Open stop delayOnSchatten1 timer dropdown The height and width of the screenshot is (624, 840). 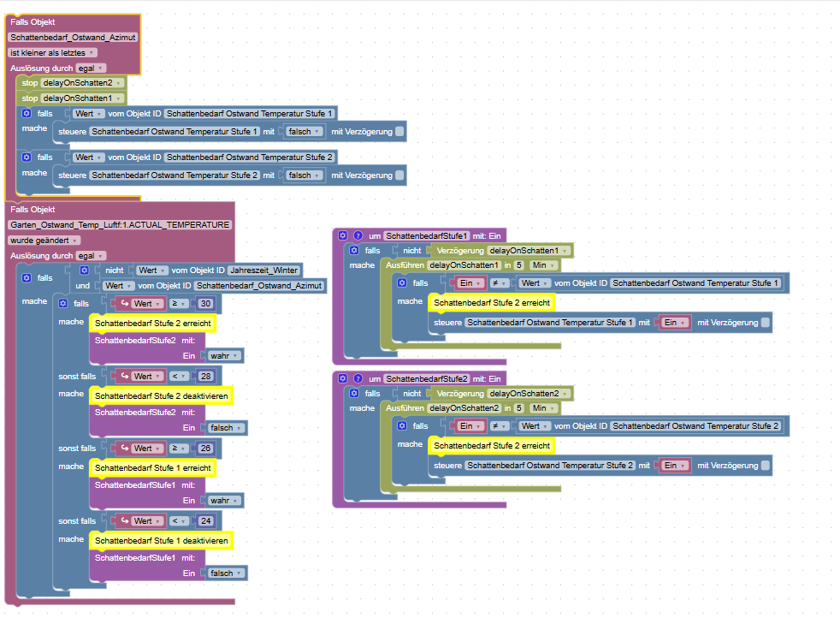click(82, 98)
